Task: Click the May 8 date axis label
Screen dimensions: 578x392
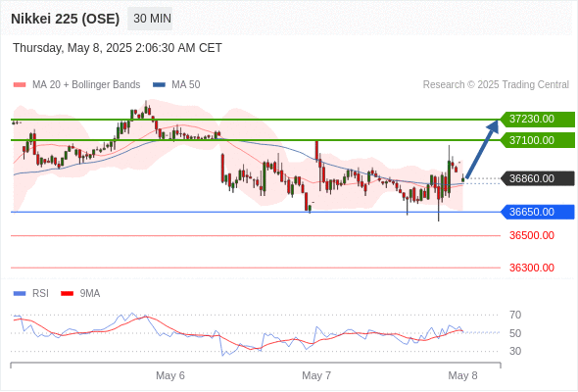Action: pos(462,375)
